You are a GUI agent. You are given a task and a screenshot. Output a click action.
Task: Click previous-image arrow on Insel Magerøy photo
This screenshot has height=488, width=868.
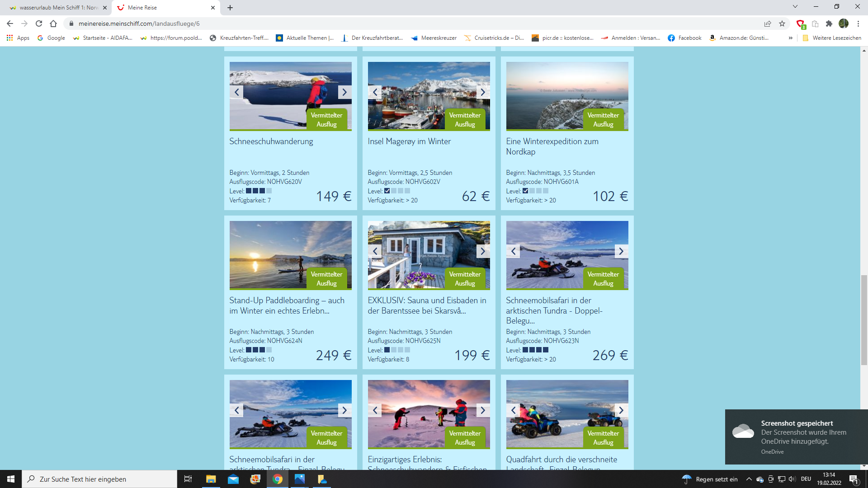[x=375, y=92]
